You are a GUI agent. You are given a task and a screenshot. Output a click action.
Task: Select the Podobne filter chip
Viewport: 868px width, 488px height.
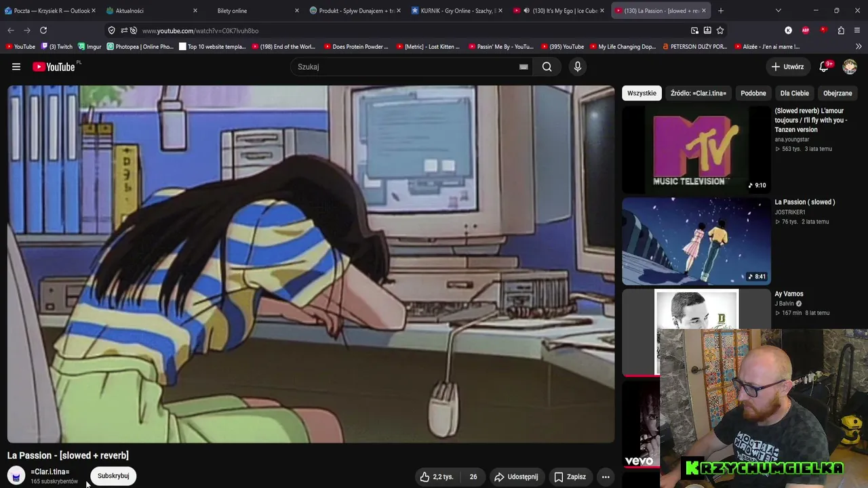tap(753, 94)
